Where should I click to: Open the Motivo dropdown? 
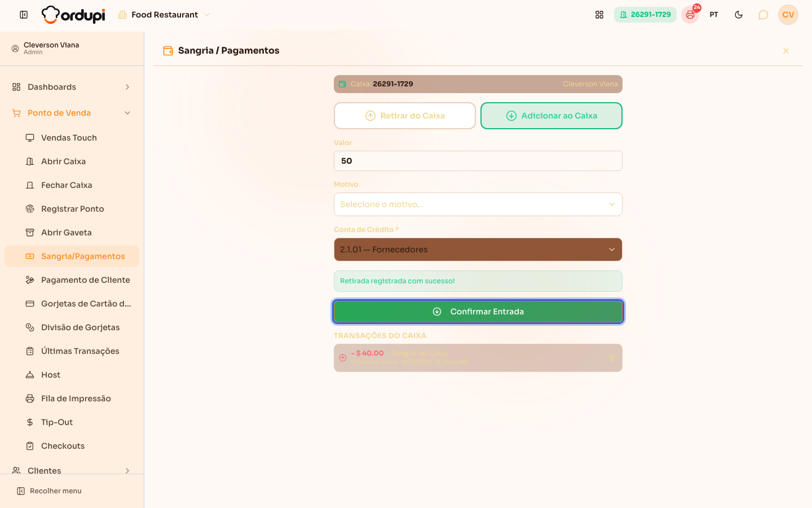[x=478, y=204]
